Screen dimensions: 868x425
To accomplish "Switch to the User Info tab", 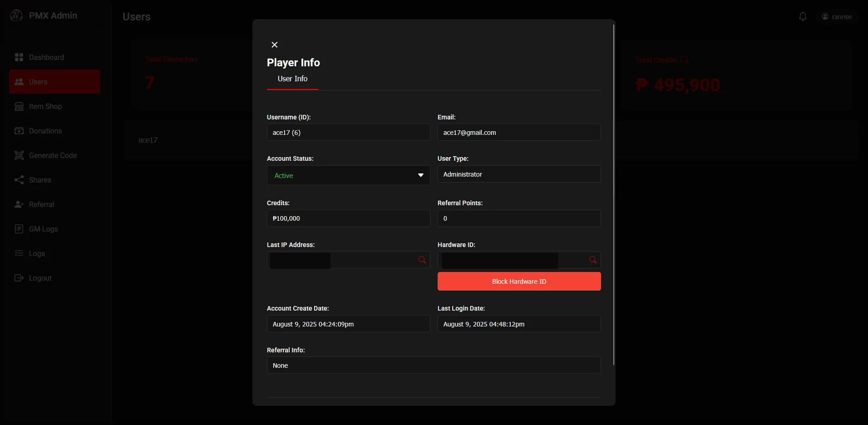I will coord(292,79).
